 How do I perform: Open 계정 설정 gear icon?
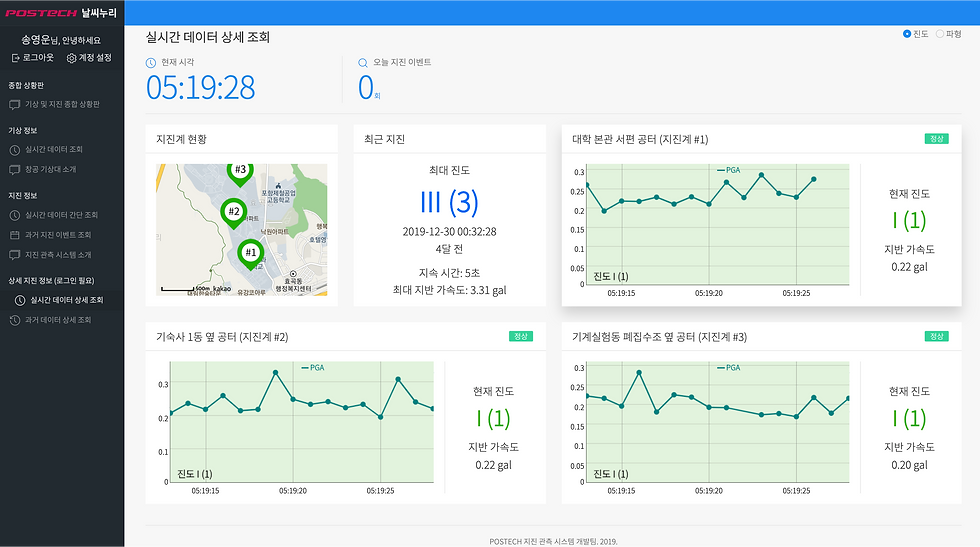coord(71,58)
